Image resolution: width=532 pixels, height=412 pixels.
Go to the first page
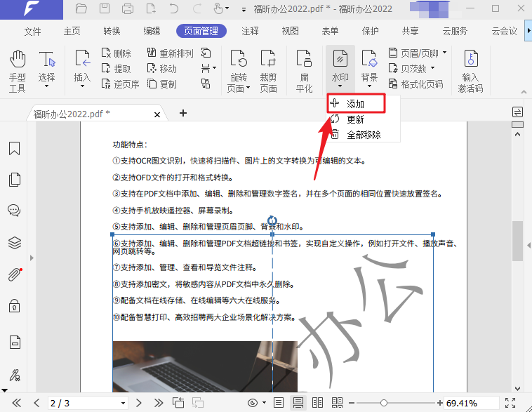tap(17, 403)
